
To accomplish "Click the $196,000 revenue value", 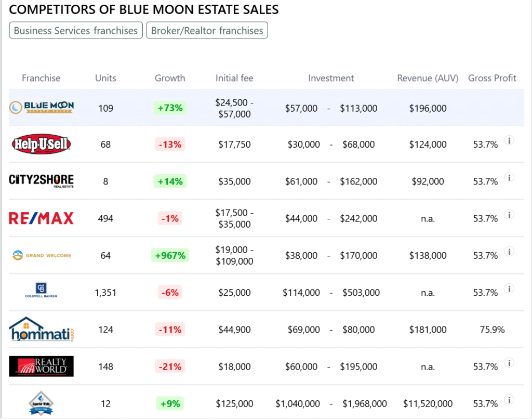I will pos(428,108).
